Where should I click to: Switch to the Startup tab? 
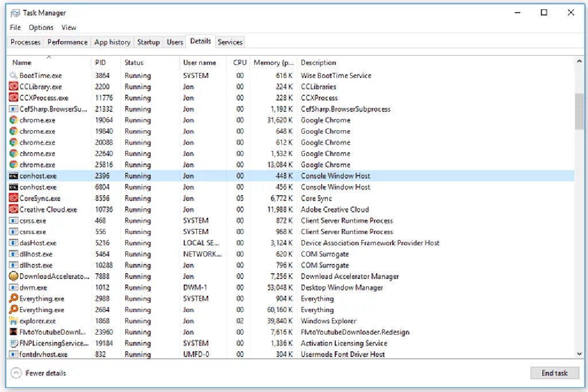pyautogui.click(x=149, y=42)
